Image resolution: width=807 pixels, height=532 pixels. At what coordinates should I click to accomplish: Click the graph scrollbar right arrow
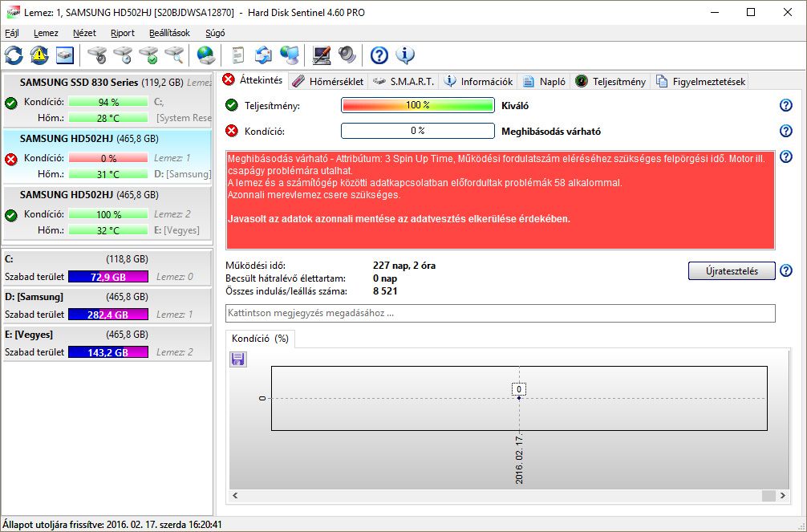pyautogui.click(x=783, y=495)
